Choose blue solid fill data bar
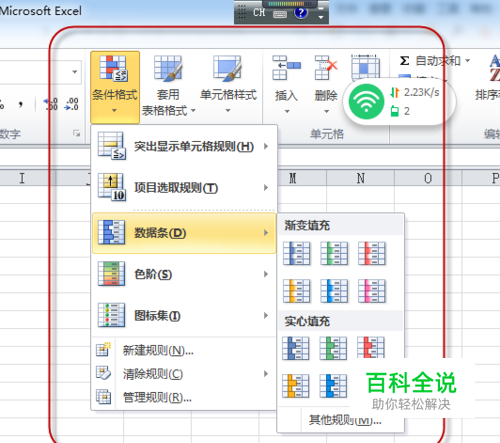Screen dimensions: 500x443 point(296,348)
